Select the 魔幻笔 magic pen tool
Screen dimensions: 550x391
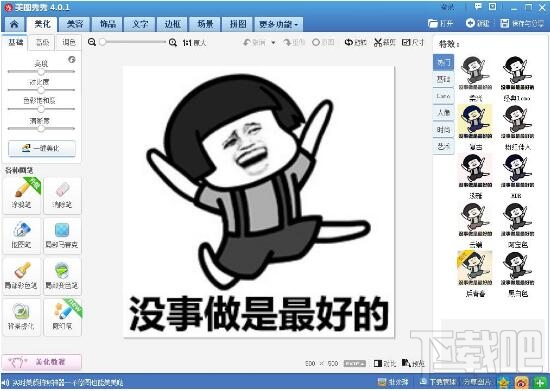tap(62, 317)
